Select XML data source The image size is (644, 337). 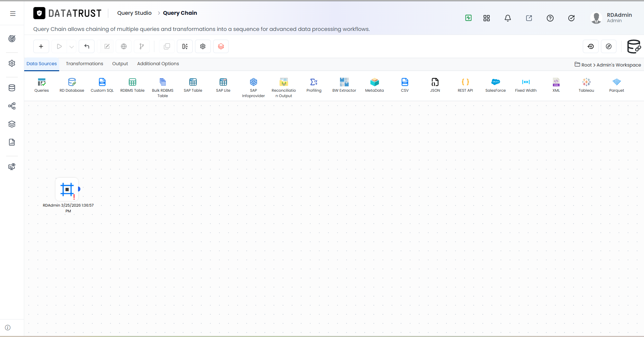[556, 85]
